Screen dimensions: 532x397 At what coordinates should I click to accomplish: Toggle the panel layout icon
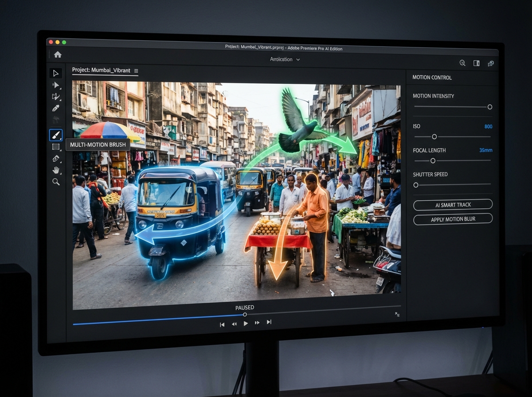pyautogui.click(x=477, y=63)
